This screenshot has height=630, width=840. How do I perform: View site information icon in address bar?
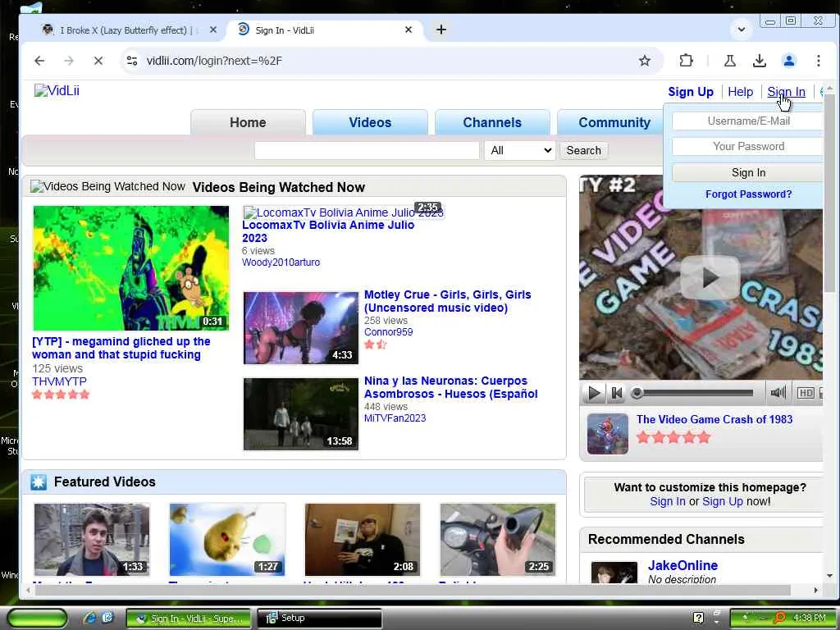[132, 61]
